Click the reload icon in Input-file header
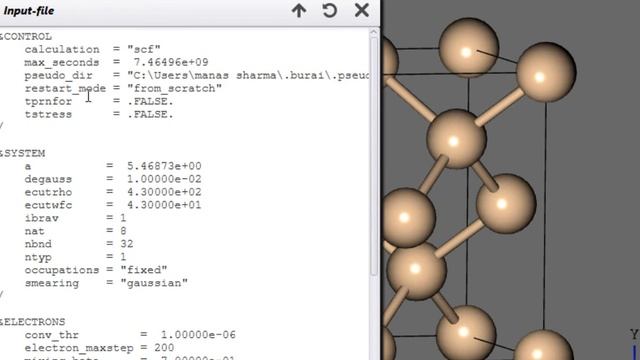The height and width of the screenshot is (360, 640). point(329,11)
